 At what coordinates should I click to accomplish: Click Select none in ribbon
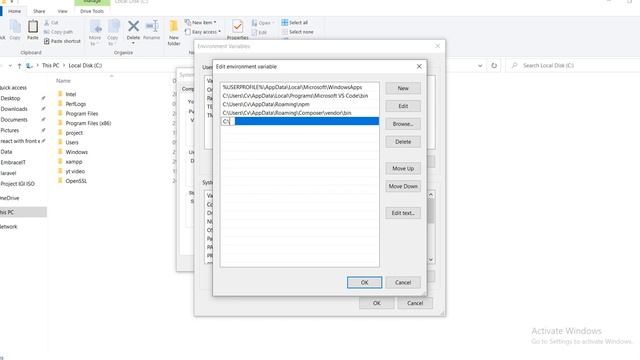[x=297, y=32]
